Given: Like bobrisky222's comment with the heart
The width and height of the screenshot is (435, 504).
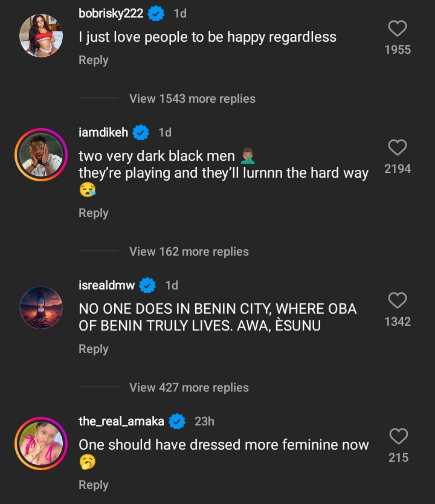Looking at the screenshot, I should pos(397,28).
